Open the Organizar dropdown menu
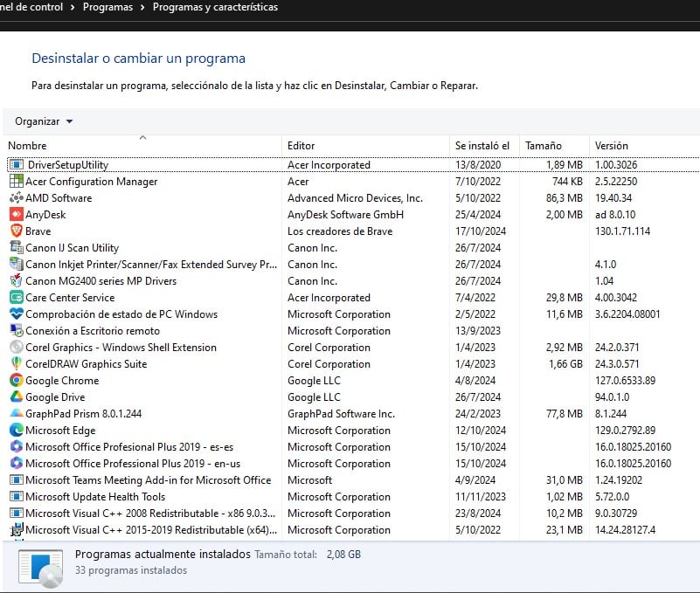The width and height of the screenshot is (700, 593). coord(44,121)
